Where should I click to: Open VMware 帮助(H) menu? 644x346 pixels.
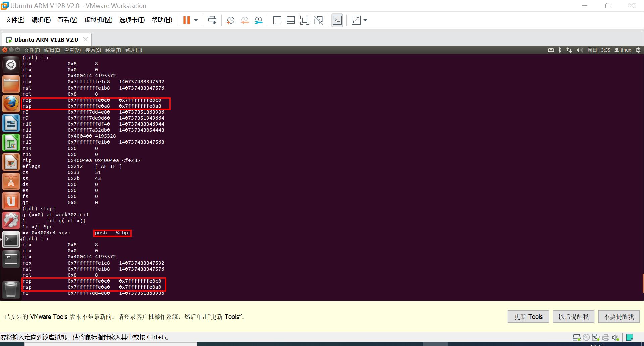coord(162,20)
